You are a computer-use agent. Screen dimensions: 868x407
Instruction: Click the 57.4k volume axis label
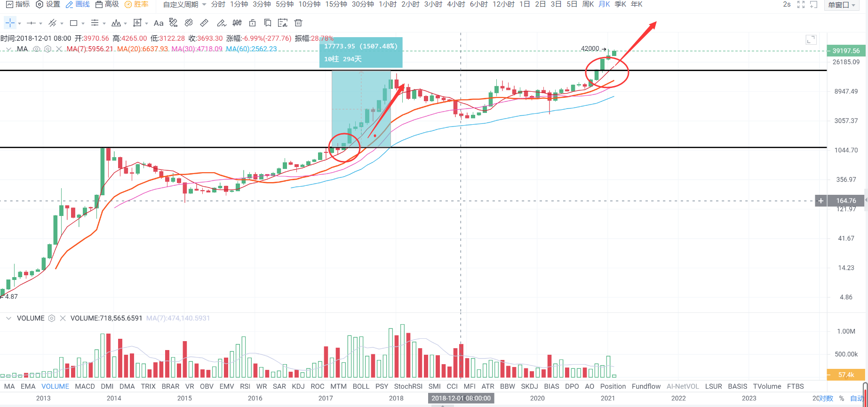tap(846, 375)
